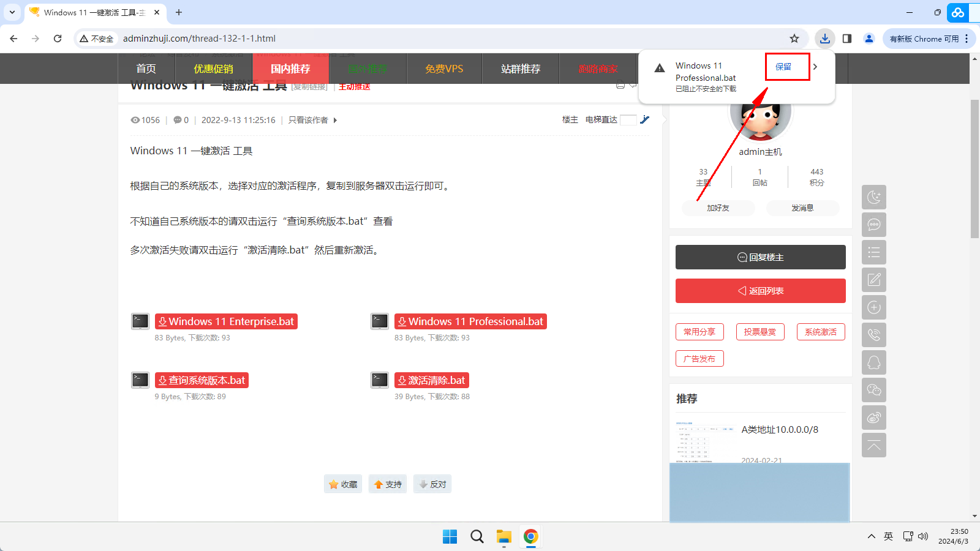Image resolution: width=980 pixels, height=551 pixels.
Task: Click the 支持 upvote button
Action: pyautogui.click(x=388, y=484)
